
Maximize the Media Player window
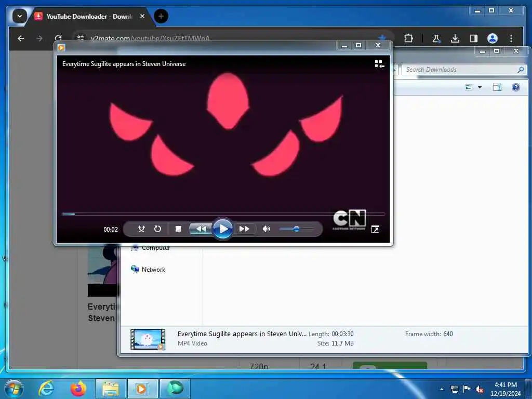point(358,46)
